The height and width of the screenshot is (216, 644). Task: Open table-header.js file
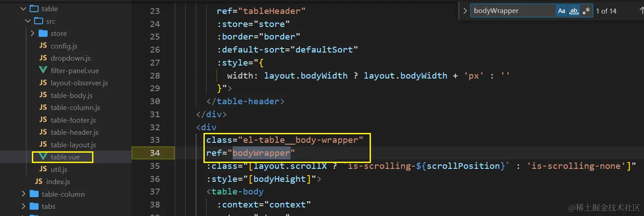tap(75, 132)
